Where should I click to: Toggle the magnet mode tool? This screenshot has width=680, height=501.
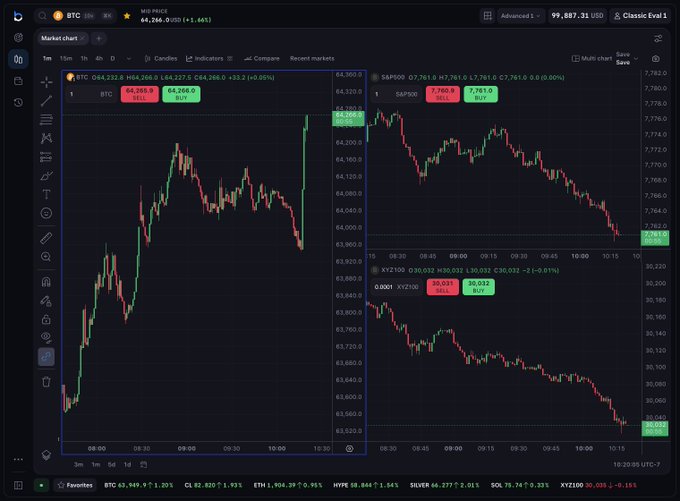(x=46, y=282)
